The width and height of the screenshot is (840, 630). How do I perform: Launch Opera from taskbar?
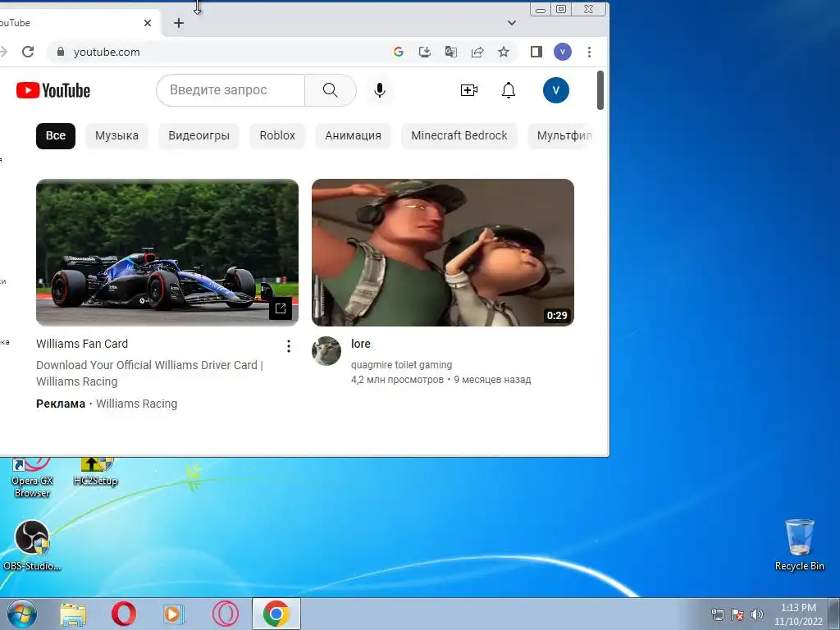tap(123, 614)
